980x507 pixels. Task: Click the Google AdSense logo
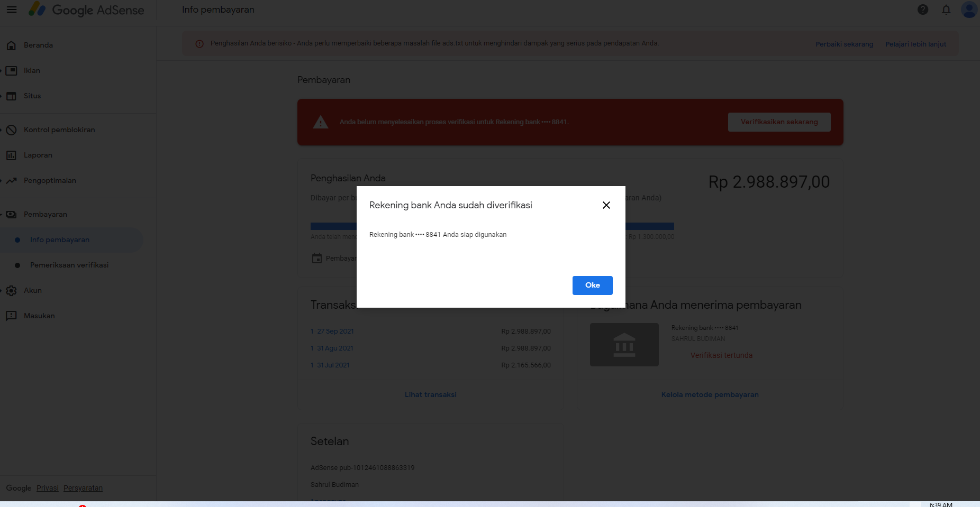point(86,10)
